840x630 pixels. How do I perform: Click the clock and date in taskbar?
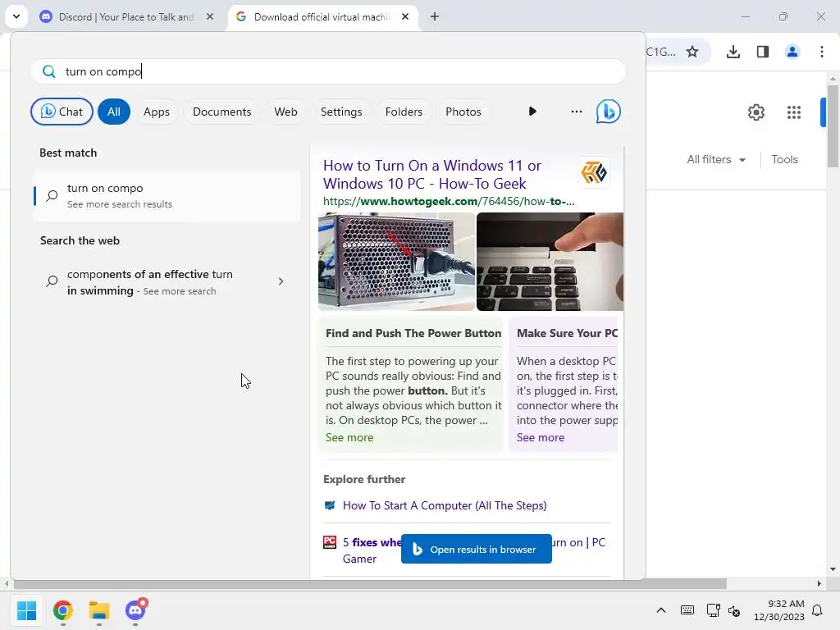[x=779, y=610]
